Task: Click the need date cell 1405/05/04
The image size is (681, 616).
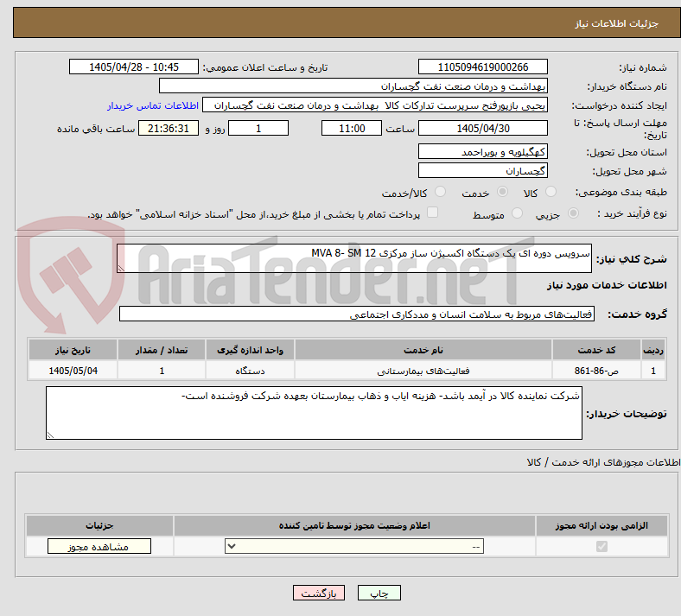Action: click(73, 371)
